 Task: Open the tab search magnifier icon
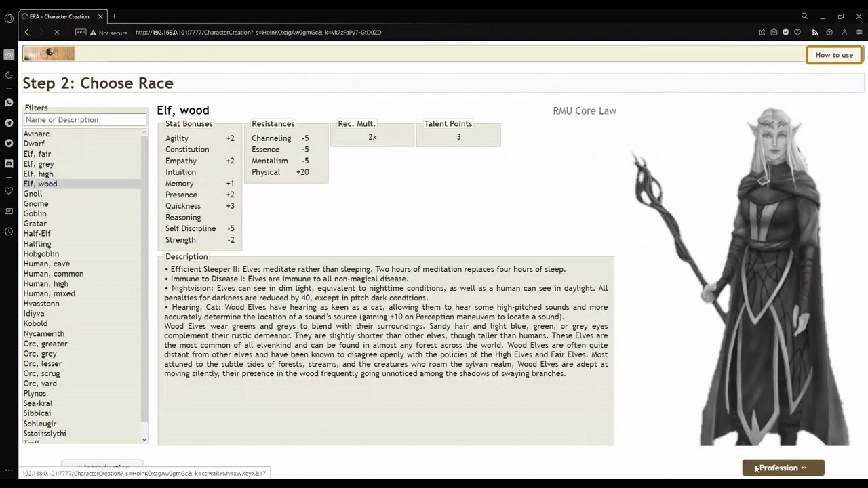coord(804,16)
